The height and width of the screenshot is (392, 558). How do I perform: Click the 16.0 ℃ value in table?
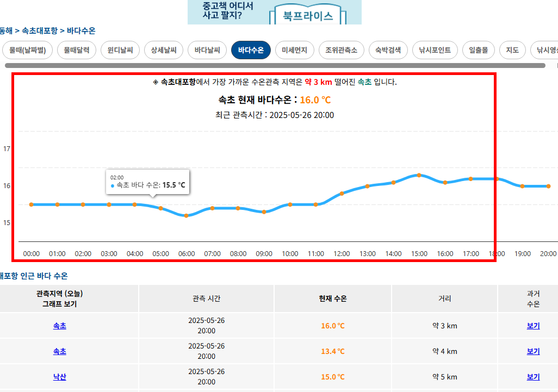point(333,326)
